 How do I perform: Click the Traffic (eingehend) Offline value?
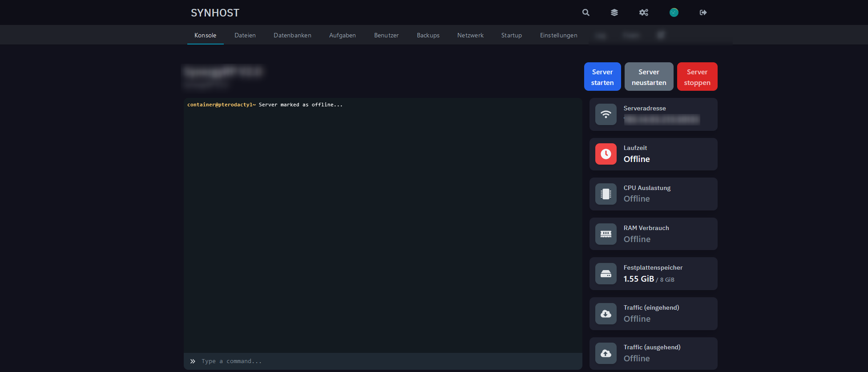click(x=637, y=319)
